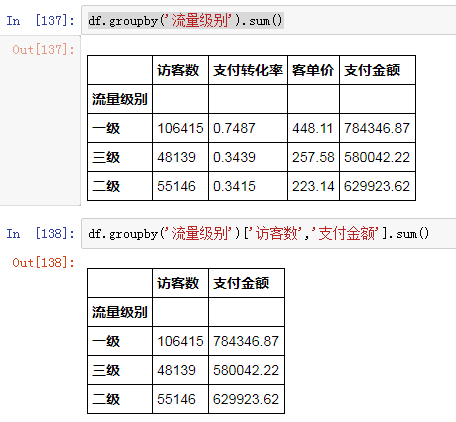Click the Out[137] output prompt area

[x=43, y=50]
